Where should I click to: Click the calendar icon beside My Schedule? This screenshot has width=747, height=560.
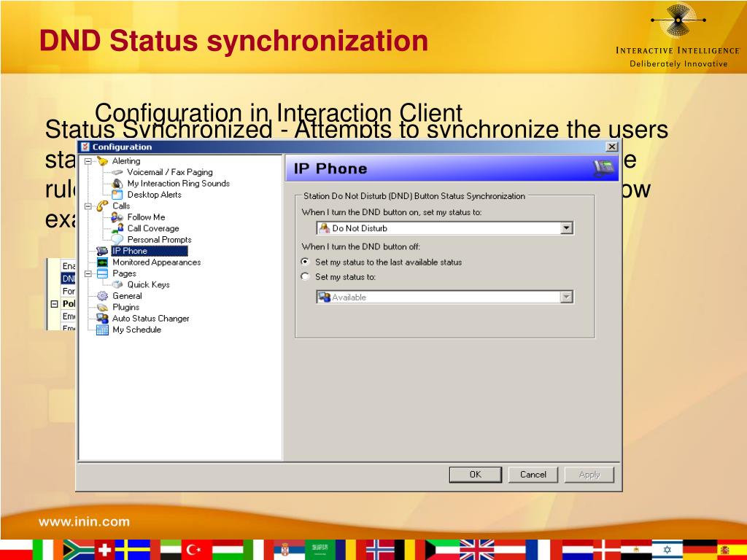[x=102, y=330]
